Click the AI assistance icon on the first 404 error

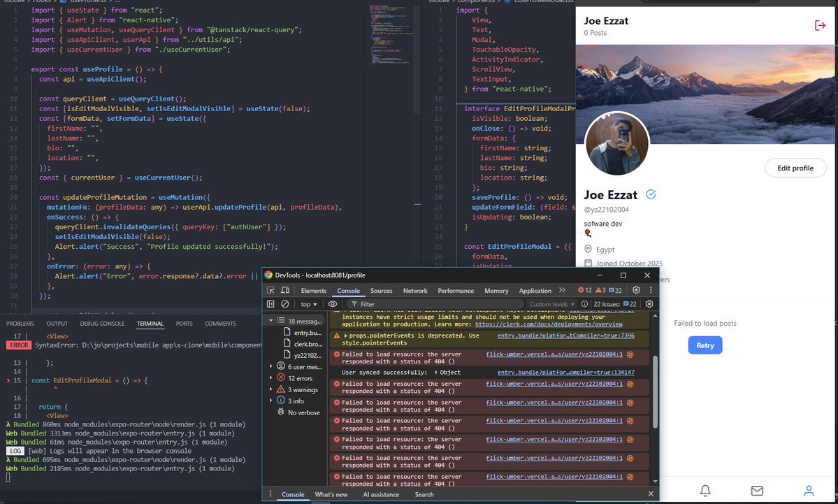(x=630, y=354)
